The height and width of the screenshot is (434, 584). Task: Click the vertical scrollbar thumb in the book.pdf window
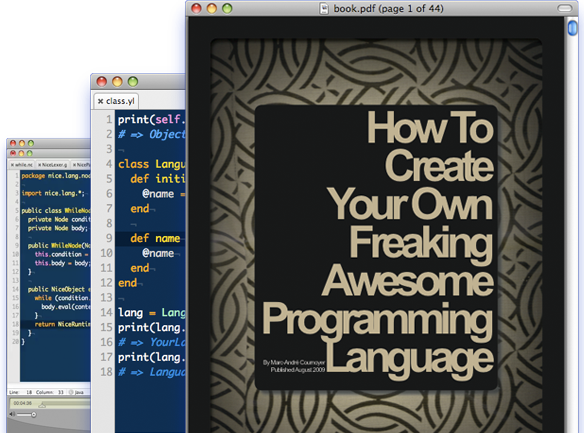572,28
